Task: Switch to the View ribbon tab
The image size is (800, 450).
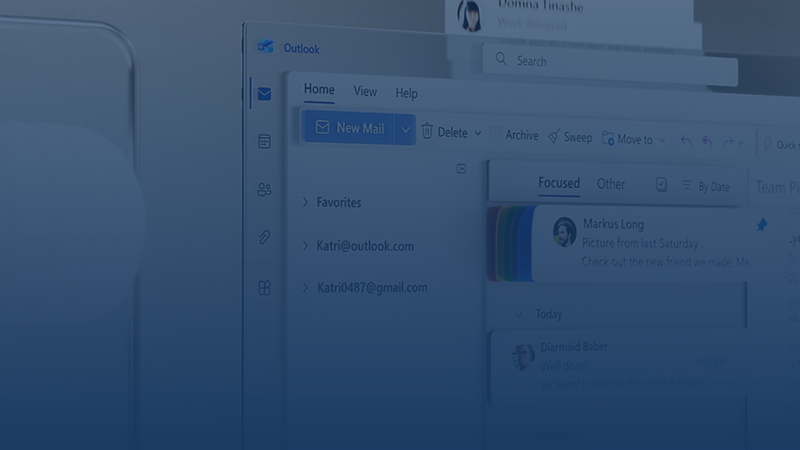Action: coord(365,91)
